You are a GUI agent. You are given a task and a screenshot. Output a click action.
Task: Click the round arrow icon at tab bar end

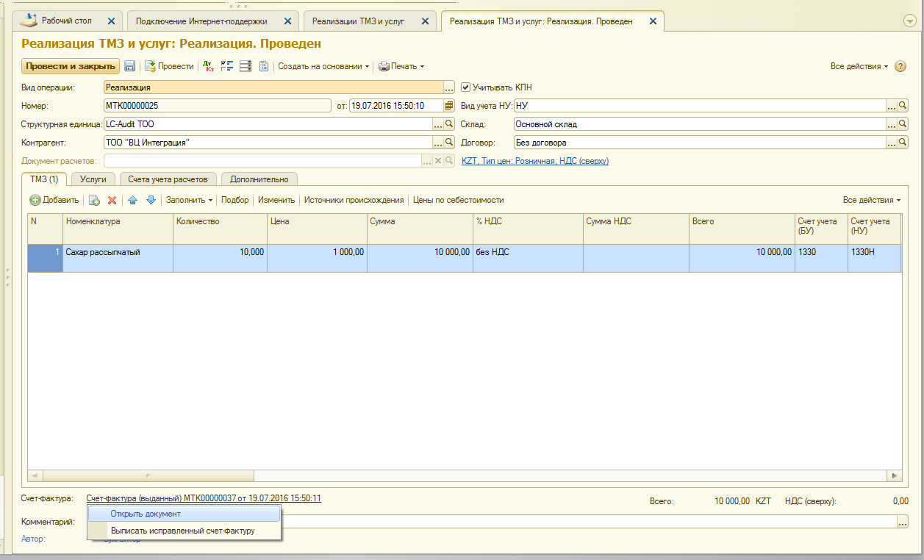pyautogui.click(x=909, y=21)
